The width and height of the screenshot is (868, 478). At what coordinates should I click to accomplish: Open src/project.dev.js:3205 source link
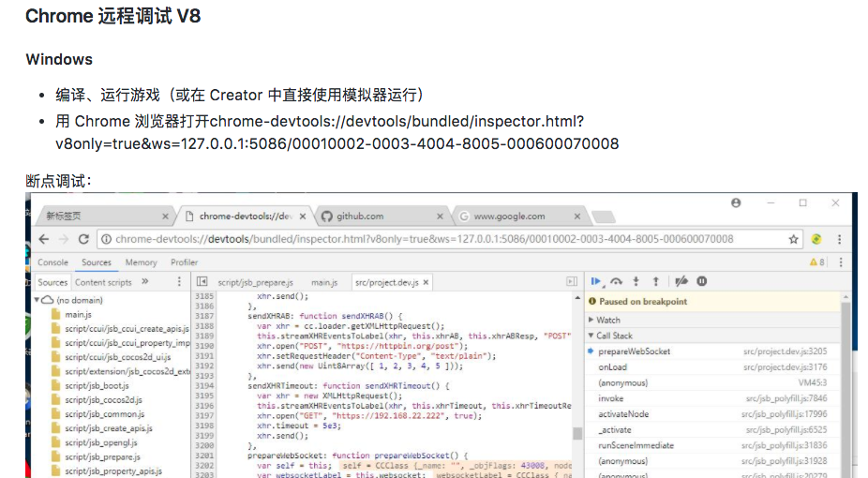point(785,351)
